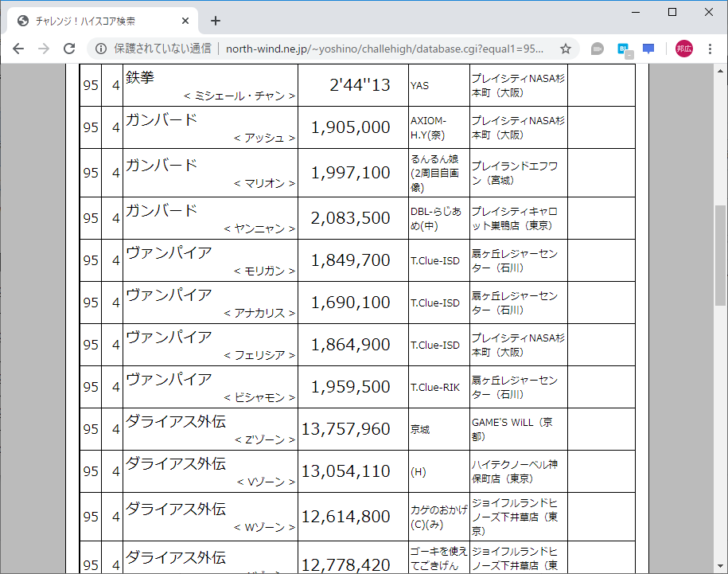Screen dimensions: 728x574
Task: Click the score 12,778,420
Action: pos(346,565)
